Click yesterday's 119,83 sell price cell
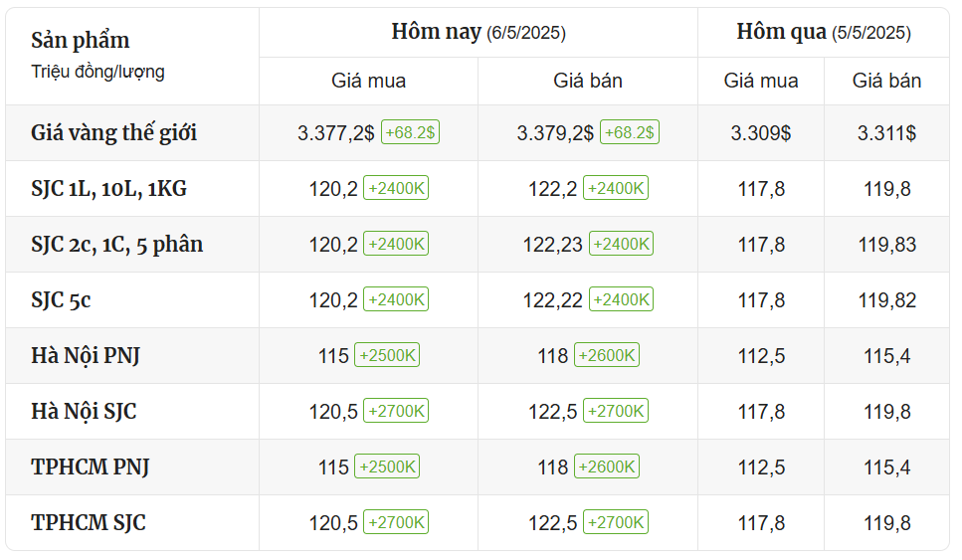The width and height of the screenshot is (962, 560). [x=887, y=245]
